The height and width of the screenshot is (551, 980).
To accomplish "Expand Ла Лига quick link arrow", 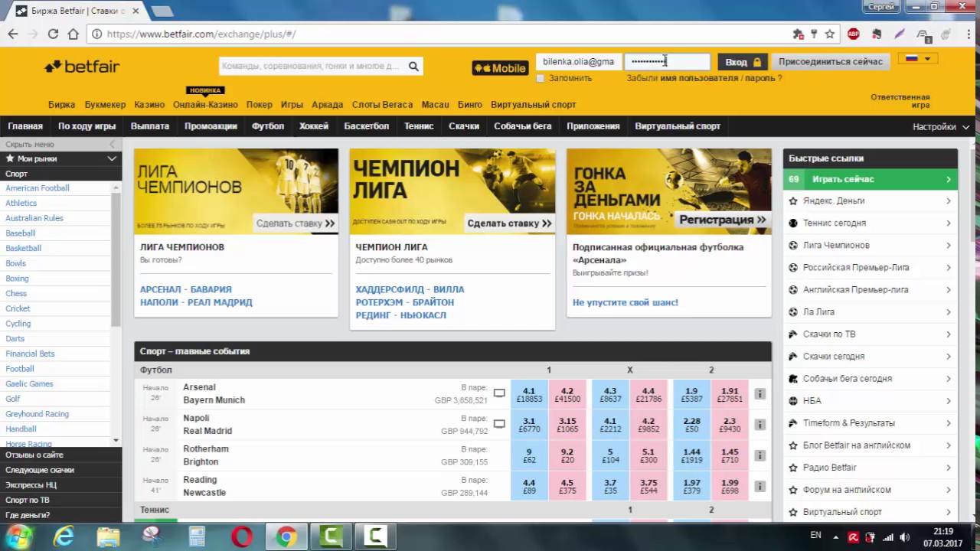I will [x=948, y=311].
